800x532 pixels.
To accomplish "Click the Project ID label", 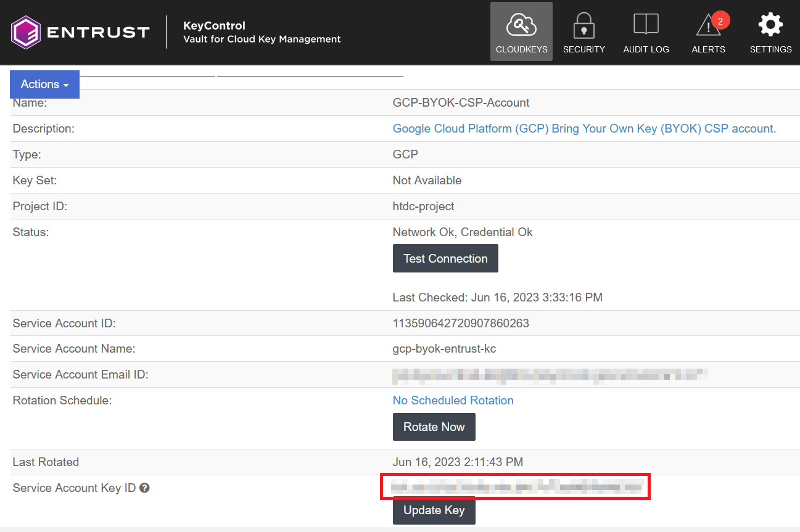I will (x=39, y=206).
